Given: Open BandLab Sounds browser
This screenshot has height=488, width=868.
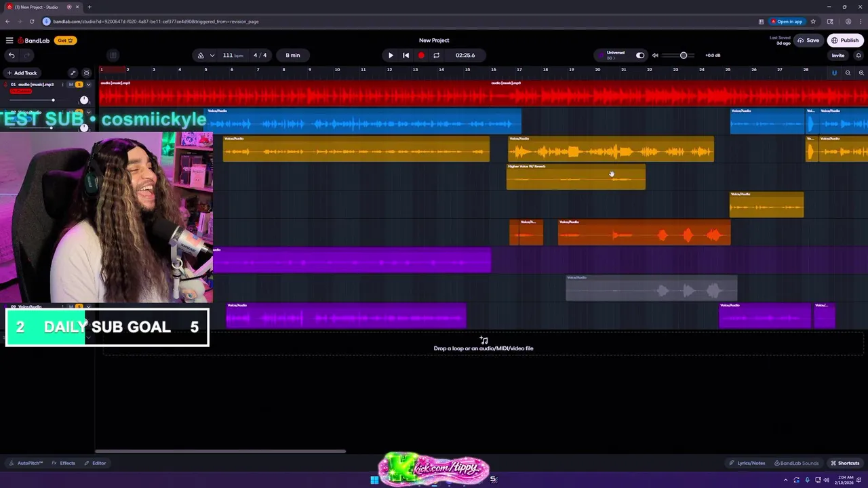Looking at the screenshot, I should pyautogui.click(x=796, y=463).
